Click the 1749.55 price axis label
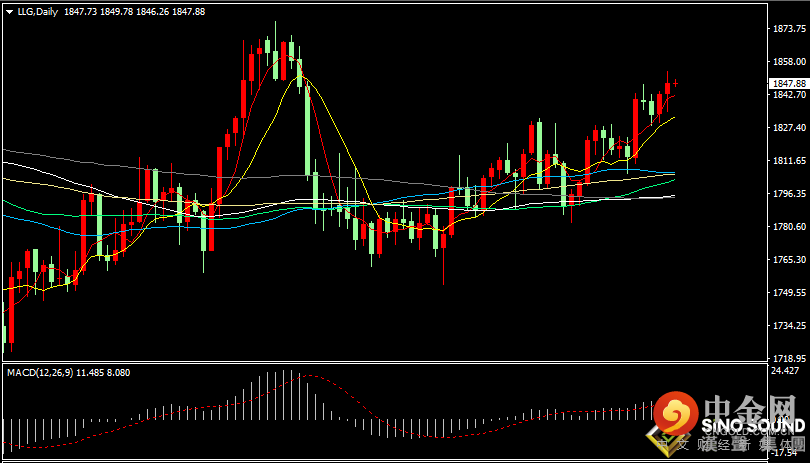810x463 pixels. [791, 292]
